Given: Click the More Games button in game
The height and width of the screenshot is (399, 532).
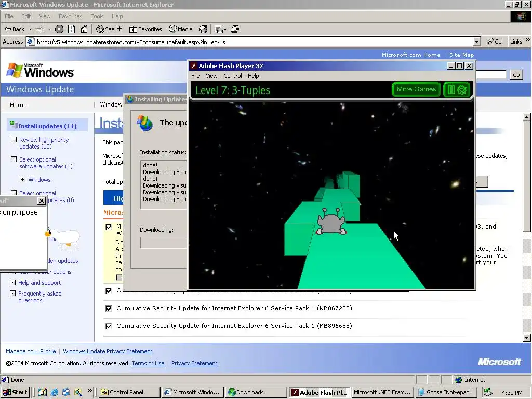Looking at the screenshot, I should pos(416,89).
